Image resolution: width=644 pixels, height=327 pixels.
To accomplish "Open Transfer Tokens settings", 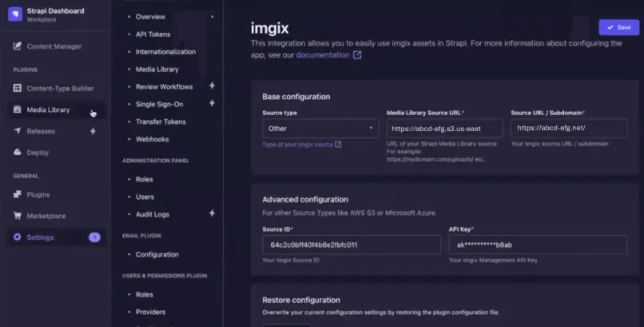I will point(161,122).
